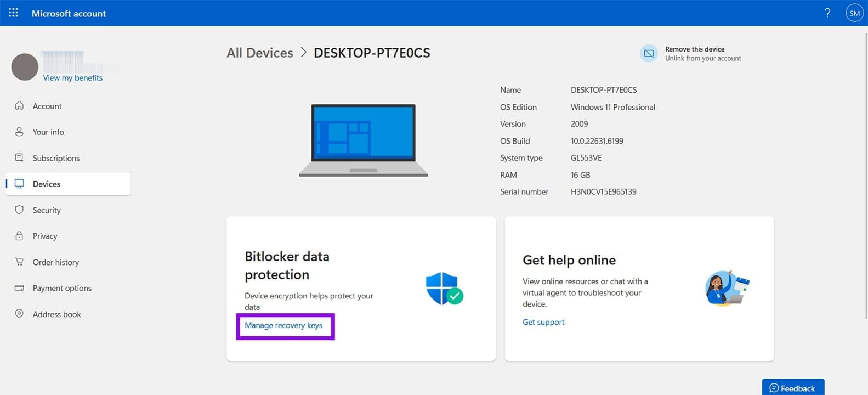Click Remove this device text
The width and height of the screenshot is (868, 395).
point(695,49)
